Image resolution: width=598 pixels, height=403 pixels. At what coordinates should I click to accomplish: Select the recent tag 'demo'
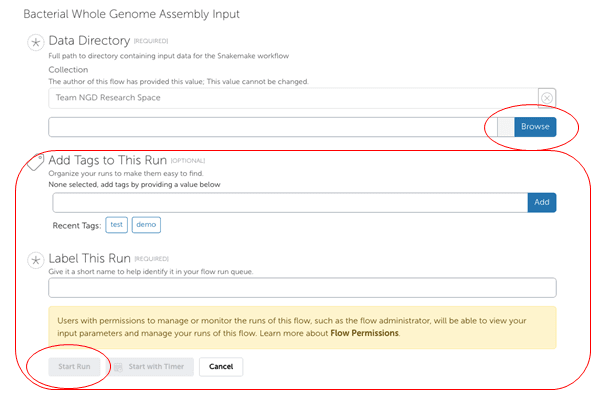(146, 225)
